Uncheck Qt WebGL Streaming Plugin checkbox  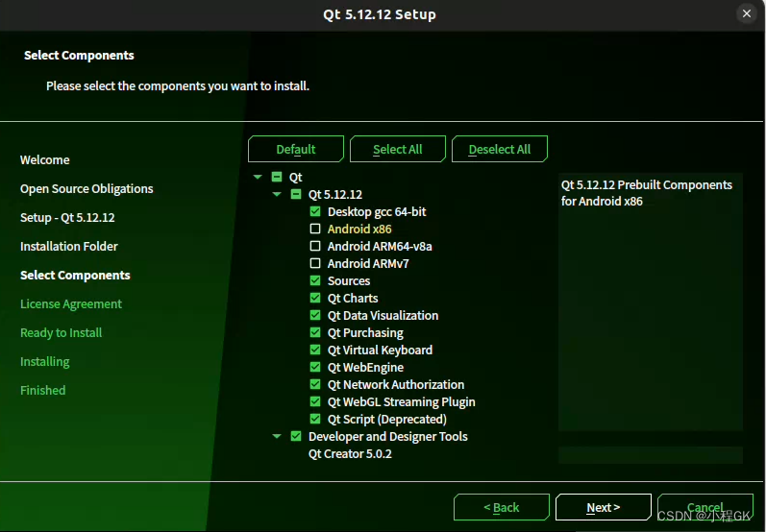pyautogui.click(x=315, y=401)
